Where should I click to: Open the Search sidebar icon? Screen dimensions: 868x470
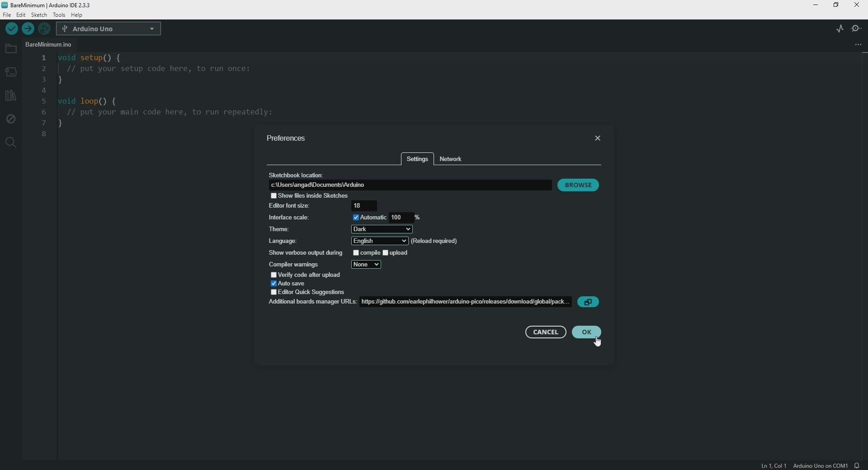tap(11, 142)
